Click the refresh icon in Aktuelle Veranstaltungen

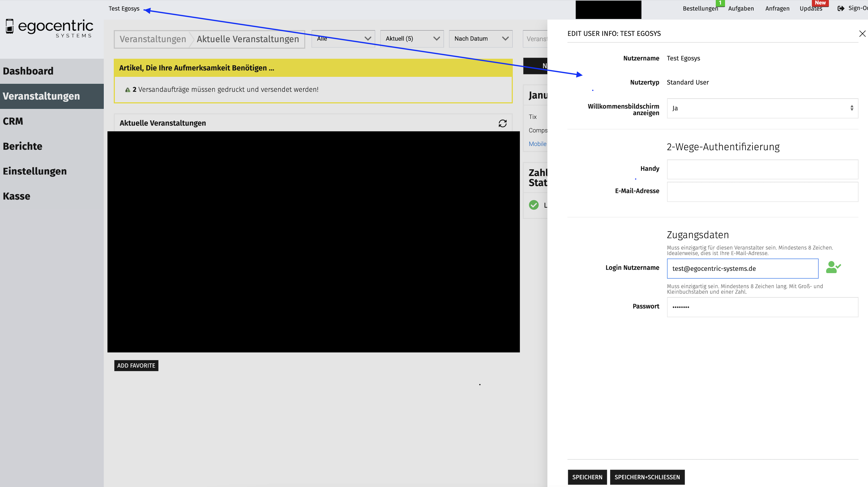pyautogui.click(x=503, y=123)
